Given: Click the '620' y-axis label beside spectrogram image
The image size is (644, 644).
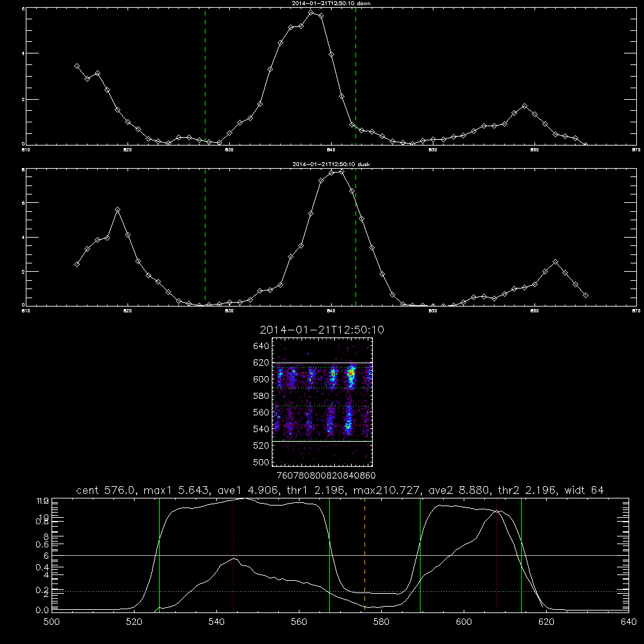Looking at the screenshot, I should tap(261, 363).
